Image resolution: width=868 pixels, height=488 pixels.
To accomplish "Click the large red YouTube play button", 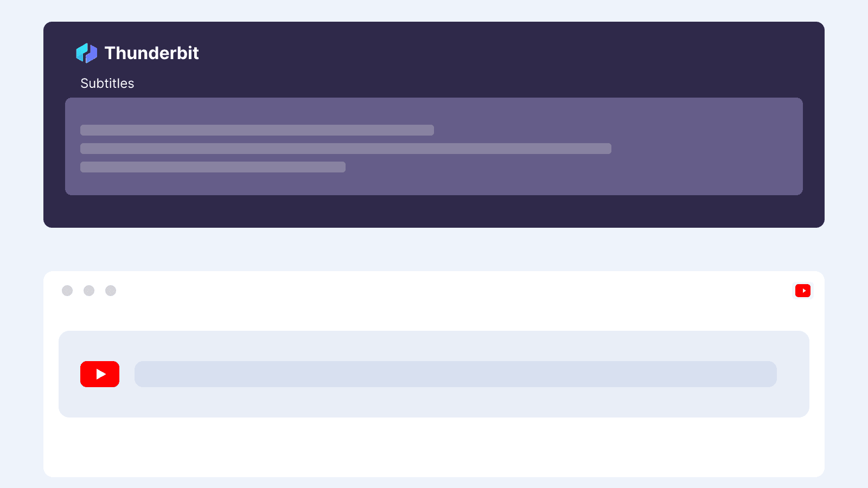I will click(100, 374).
